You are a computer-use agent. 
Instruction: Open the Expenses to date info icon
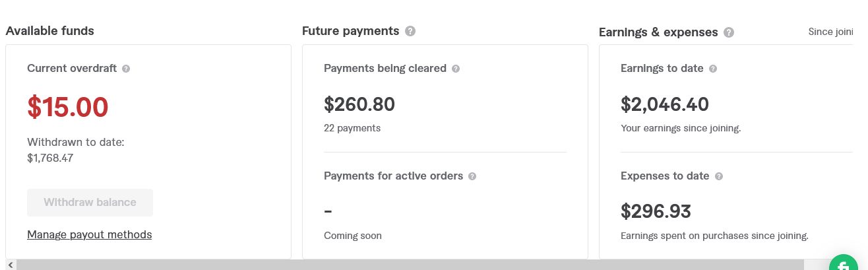click(719, 176)
